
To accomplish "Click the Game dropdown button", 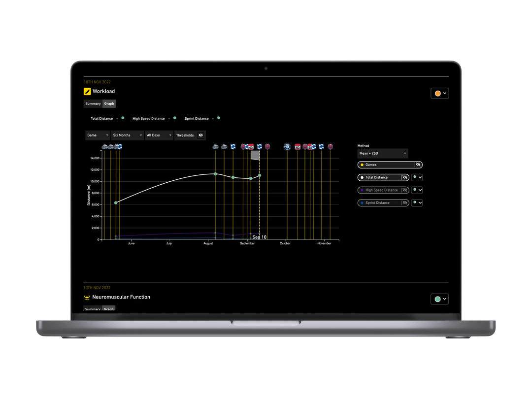I will 97,135.
